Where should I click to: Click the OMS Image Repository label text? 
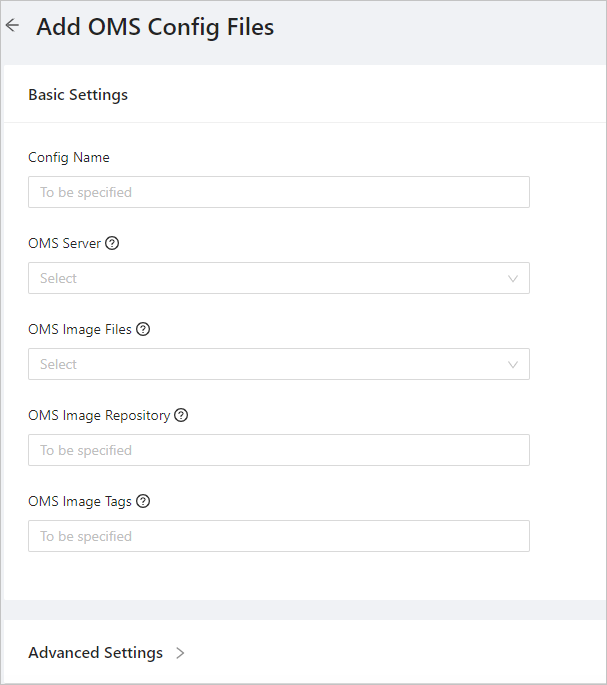(99, 415)
